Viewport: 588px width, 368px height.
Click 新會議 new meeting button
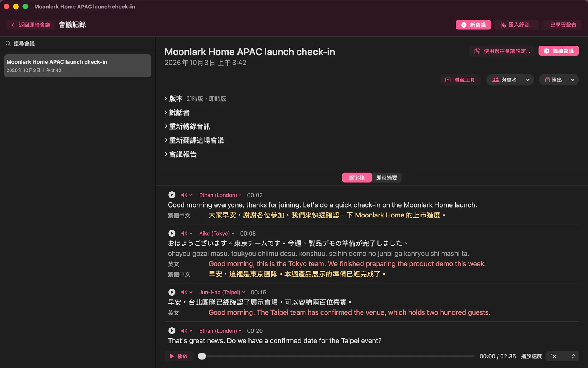coord(473,25)
